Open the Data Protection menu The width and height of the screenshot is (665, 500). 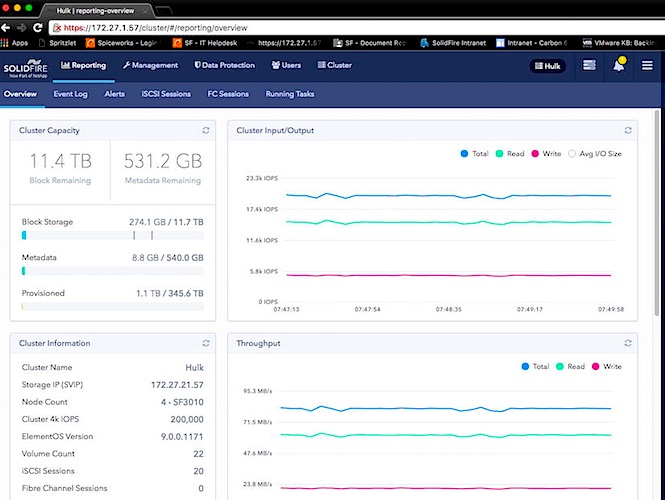click(225, 65)
